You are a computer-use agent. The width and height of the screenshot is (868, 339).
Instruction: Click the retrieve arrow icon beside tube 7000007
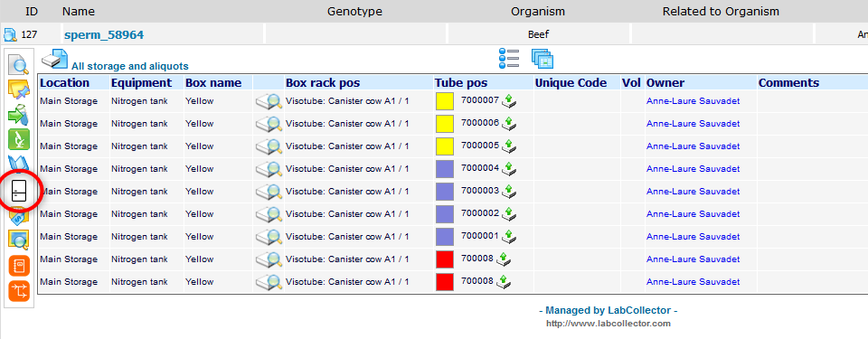[x=510, y=101]
